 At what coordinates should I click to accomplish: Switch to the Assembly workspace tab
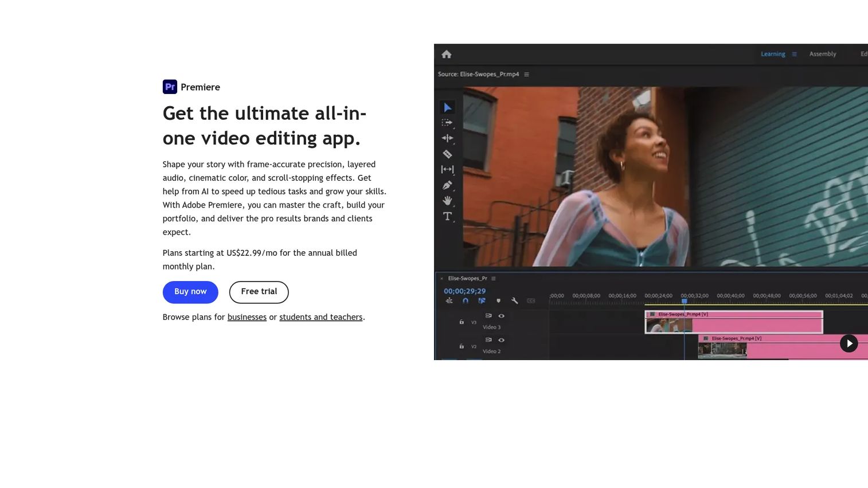pos(823,54)
